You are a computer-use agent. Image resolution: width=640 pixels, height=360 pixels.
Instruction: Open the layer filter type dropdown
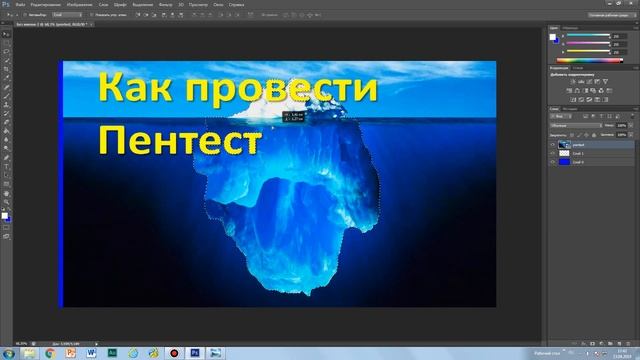coord(562,117)
